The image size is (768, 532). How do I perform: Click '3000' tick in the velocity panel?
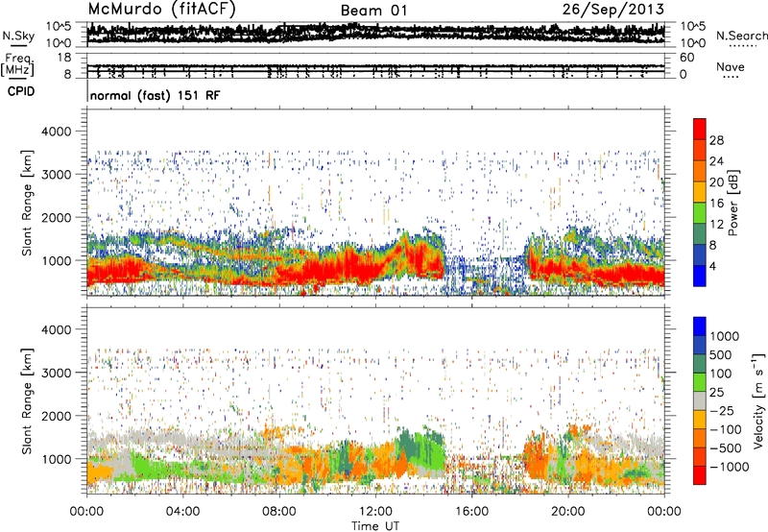pos(57,373)
